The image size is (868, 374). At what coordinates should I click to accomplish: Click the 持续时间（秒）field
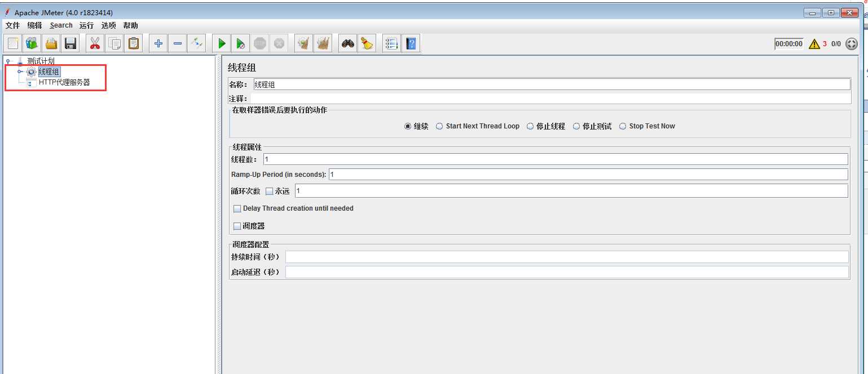[x=567, y=257]
